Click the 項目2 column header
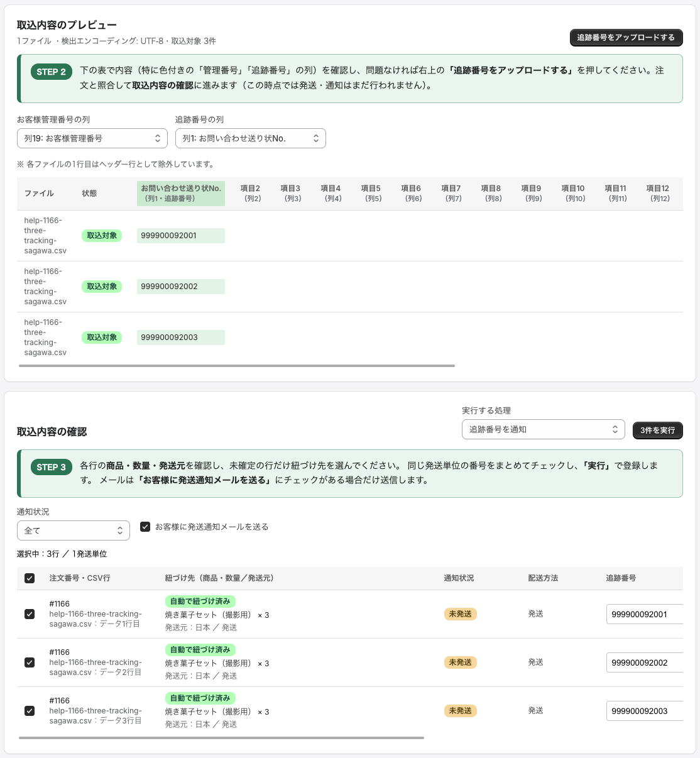Image resolution: width=700 pixels, height=758 pixels. tap(250, 193)
